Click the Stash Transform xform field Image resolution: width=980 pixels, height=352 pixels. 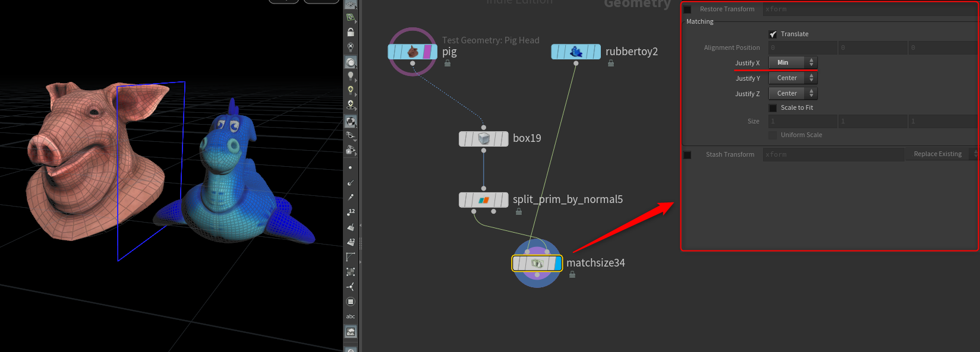833,154
